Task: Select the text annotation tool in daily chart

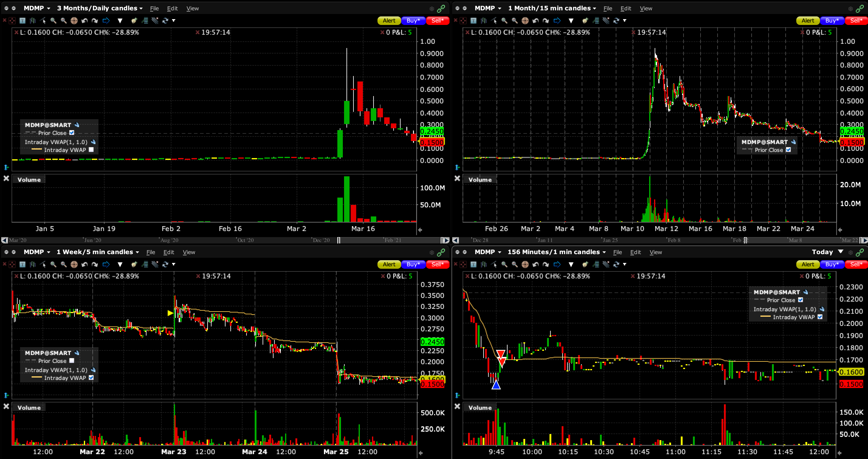Action: 22,21
